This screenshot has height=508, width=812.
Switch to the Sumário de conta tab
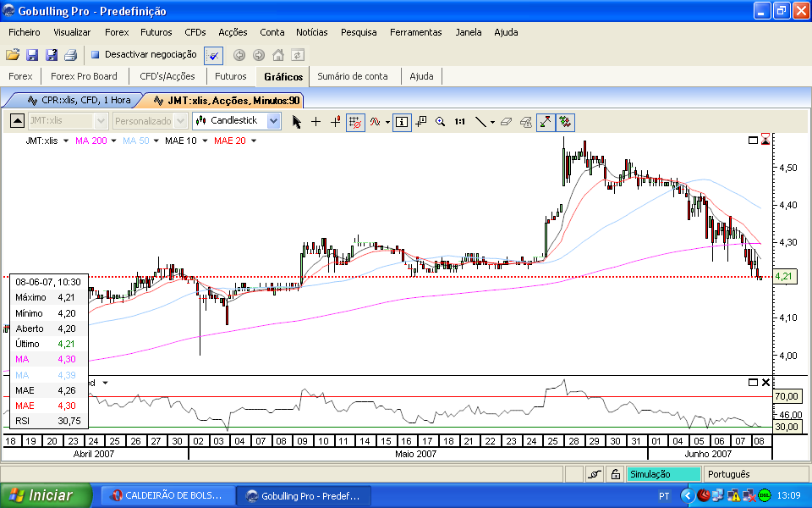click(353, 76)
